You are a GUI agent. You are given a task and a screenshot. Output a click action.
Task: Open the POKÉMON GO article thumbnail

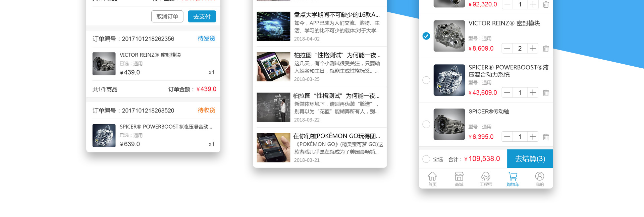tap(273, 148)
